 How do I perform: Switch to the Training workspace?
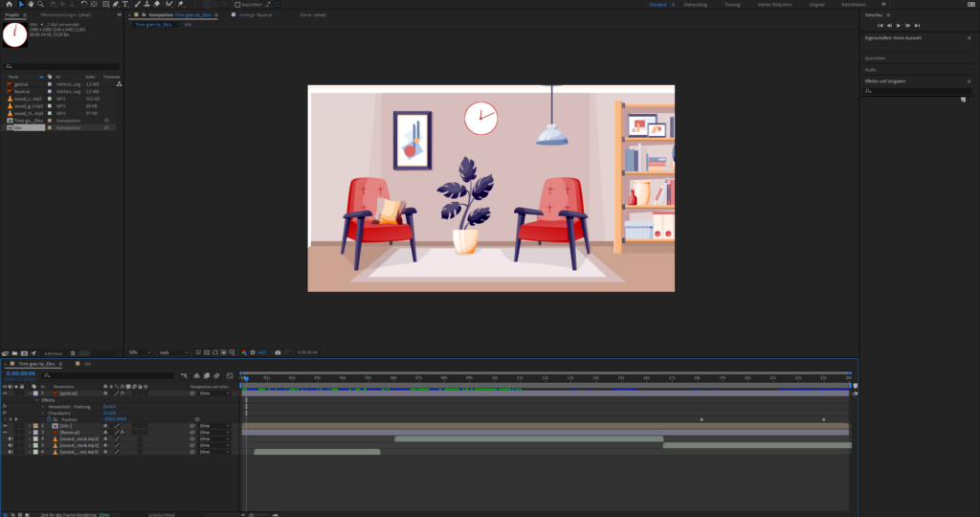tap(731, 5)
